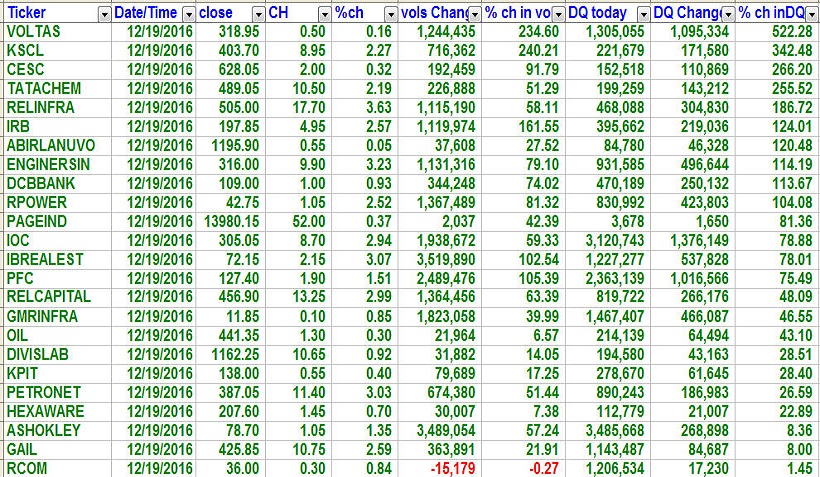Viewport: 820px width, 477px height.
Task: Expand the close column filter arrow
Action: tap(257, 13)
